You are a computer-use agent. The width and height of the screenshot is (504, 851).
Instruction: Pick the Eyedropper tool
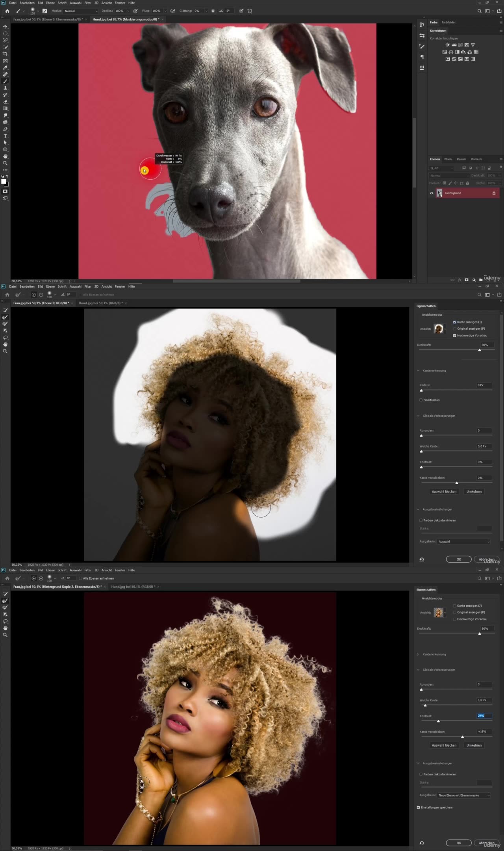coord(5,68)
